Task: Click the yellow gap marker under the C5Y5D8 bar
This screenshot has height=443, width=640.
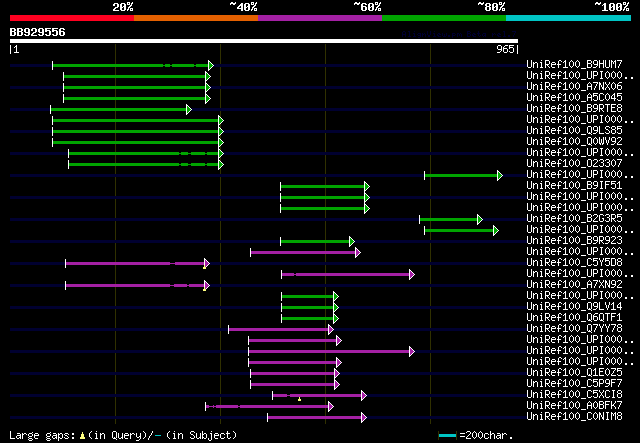Action: tap(204, 267)
